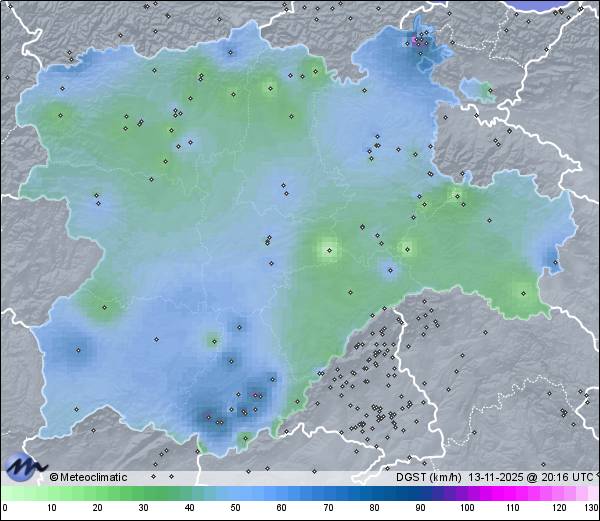Click the green spot in the far northwest
This screenshot has height=521, width=600.
click(60, 118)
